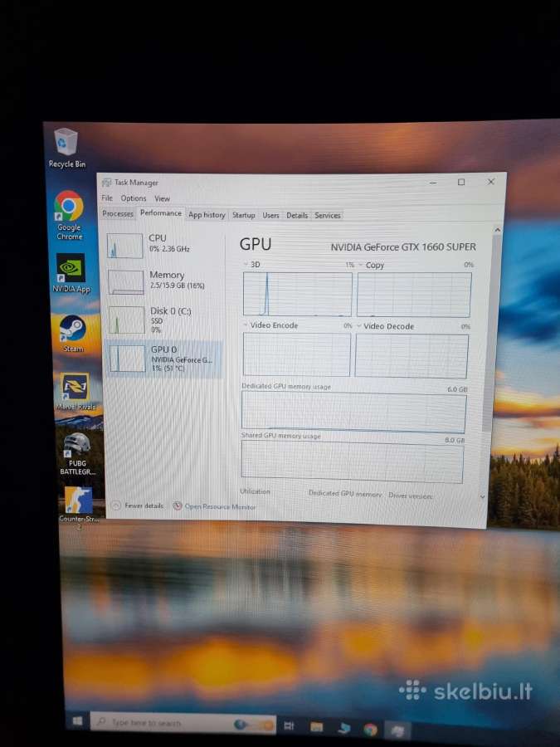This screenshot has height=747, width=560.
Task: Click the Task Manager title bar icon
Action: click(x=106, y=183)
